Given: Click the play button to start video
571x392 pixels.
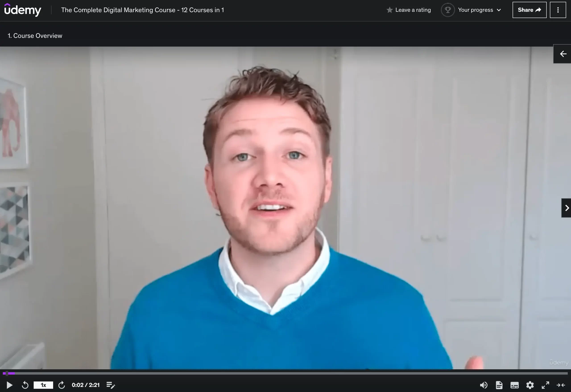Looking at the screenshot, I should point(9,385).
